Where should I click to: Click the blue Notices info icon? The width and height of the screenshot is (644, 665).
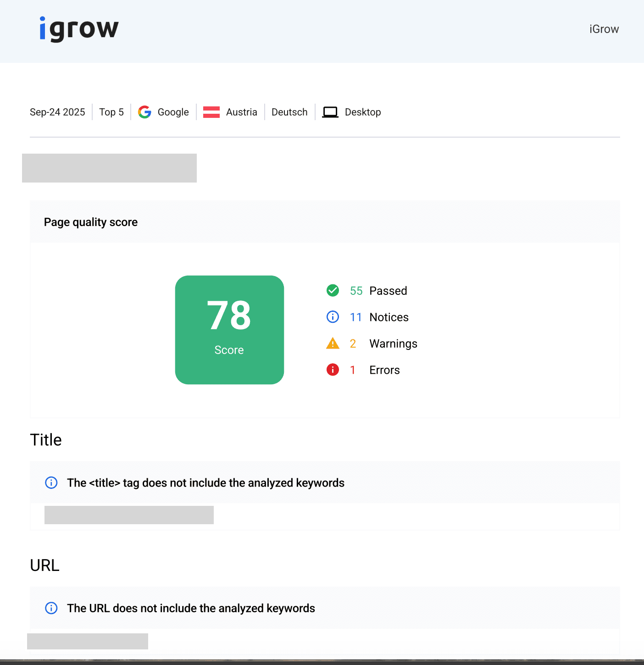tap(333, 317)
